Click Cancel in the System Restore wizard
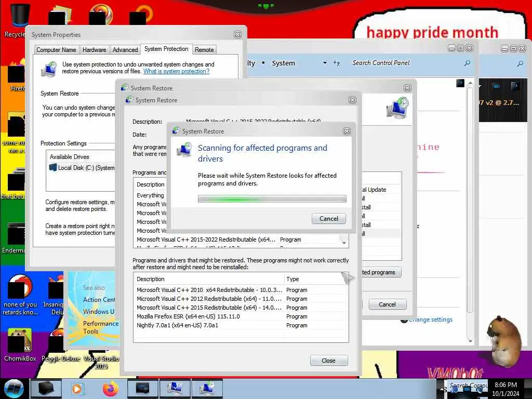 point(387,304)
